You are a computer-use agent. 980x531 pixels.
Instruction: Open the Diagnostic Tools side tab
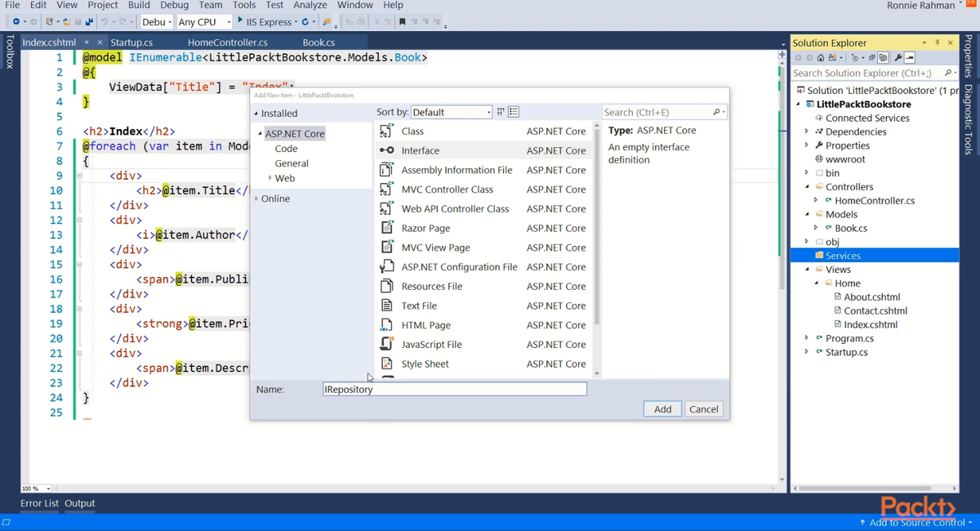point(969,119)
